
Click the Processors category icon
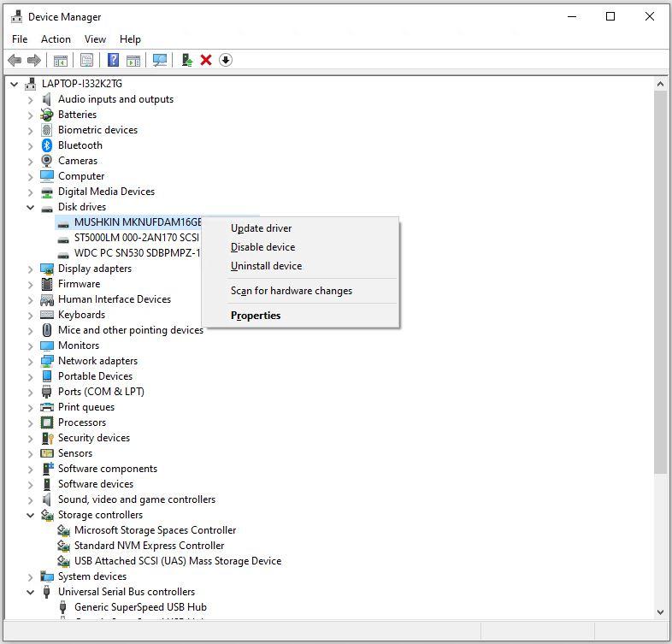coord(47,422)
